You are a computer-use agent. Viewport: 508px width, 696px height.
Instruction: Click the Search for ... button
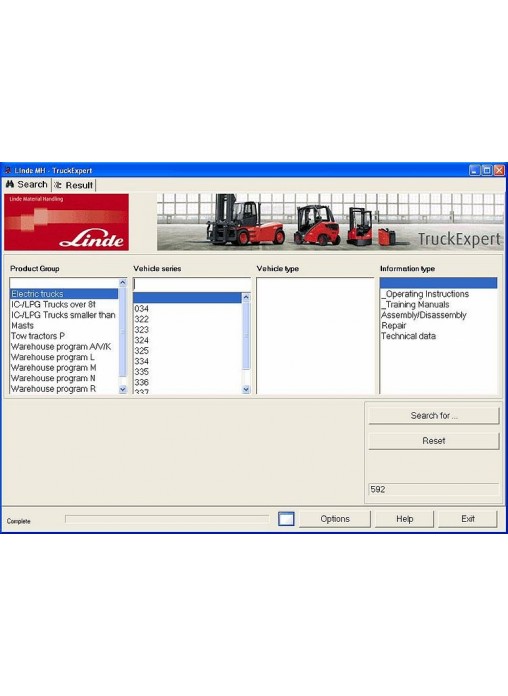click(x=434, y=416)
